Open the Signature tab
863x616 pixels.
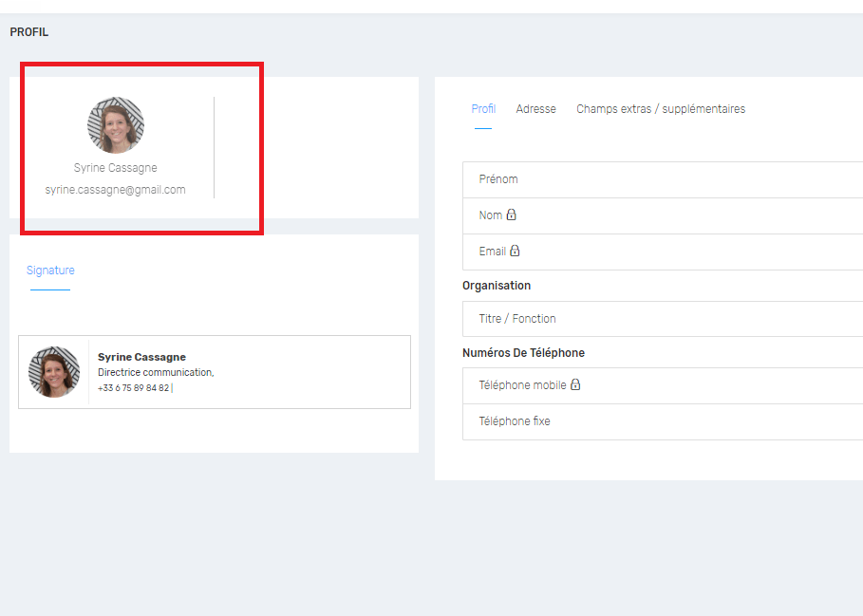point(50,271)
